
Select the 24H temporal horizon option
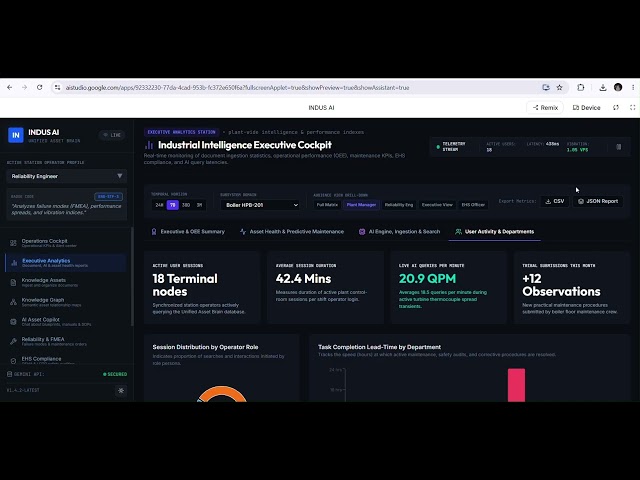159,205
